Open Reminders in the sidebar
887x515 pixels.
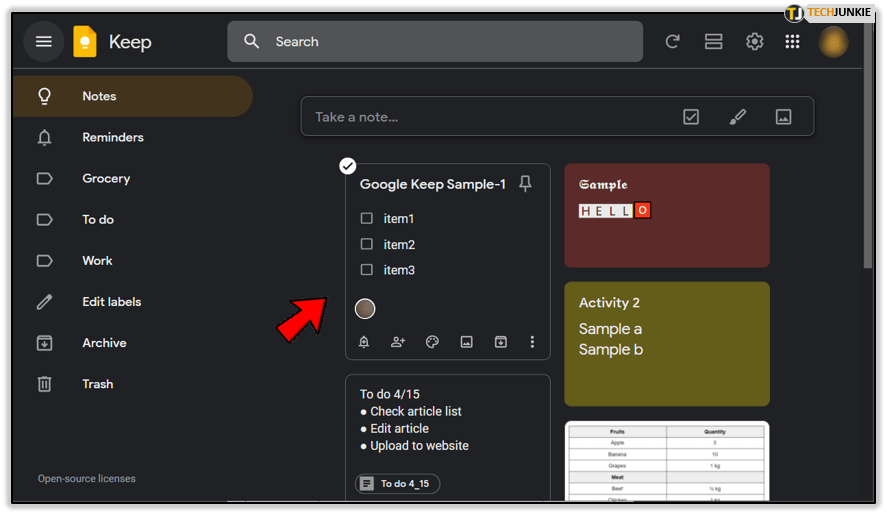point(112,138)
